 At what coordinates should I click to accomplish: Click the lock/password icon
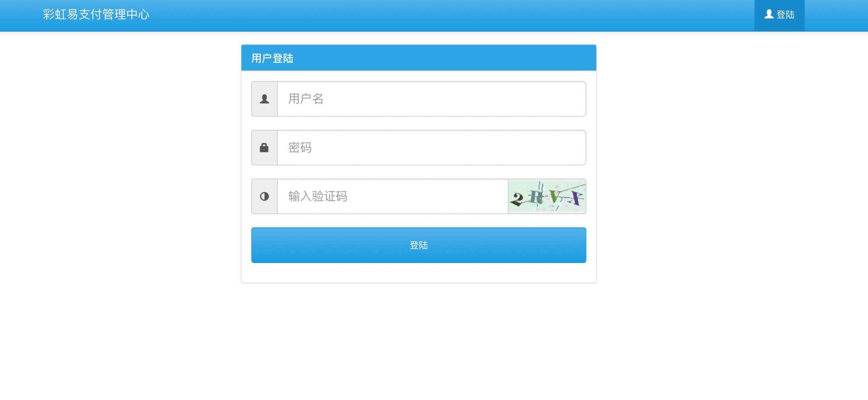(264, 147)
